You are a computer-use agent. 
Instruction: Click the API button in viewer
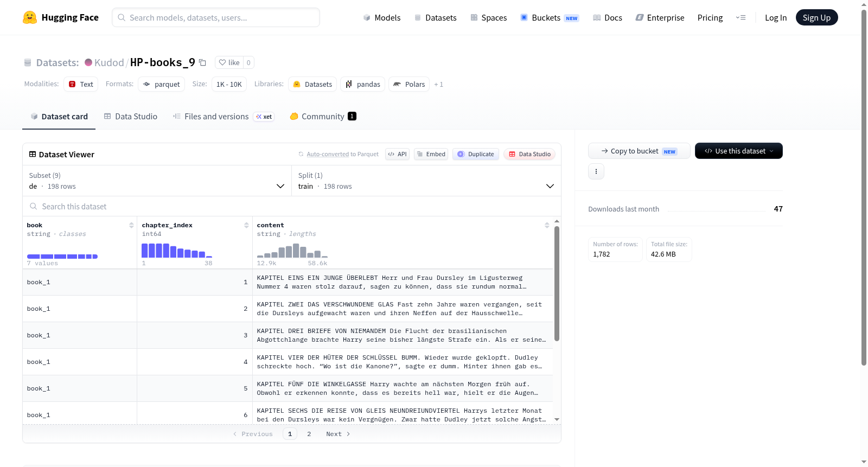point(397,154)
